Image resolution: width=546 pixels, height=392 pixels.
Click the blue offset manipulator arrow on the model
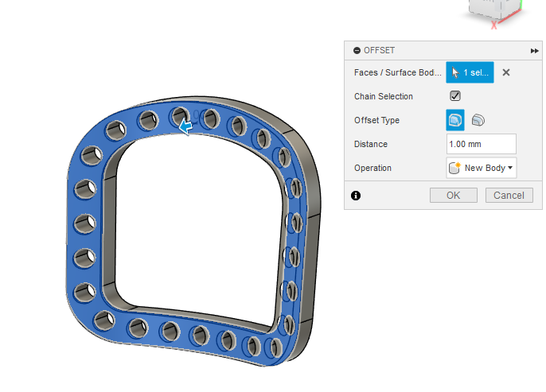[185, 126]
